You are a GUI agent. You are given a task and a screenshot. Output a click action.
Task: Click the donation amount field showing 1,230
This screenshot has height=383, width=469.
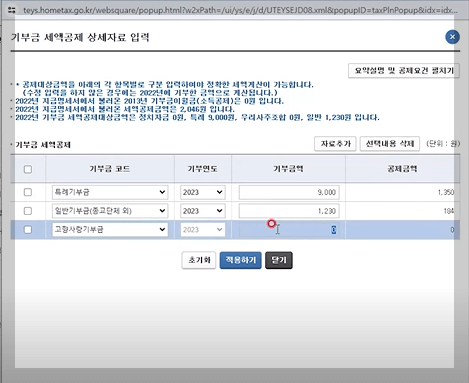point(289,211)
